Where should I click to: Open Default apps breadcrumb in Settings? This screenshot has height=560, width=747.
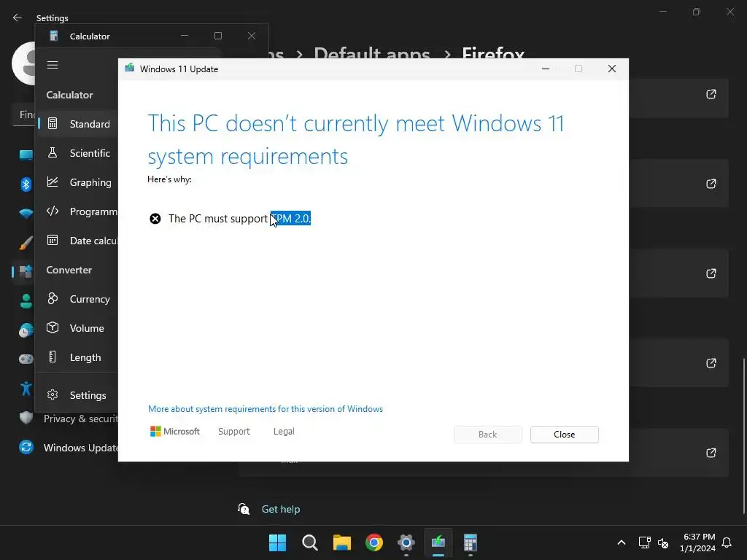[x=371, y=54]
